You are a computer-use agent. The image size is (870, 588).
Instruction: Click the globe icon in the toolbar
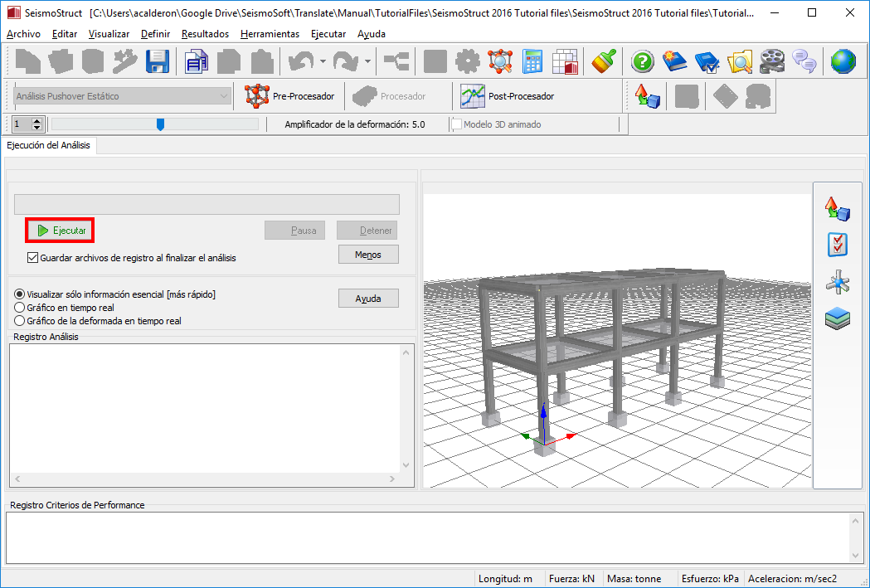pos(843,62)
